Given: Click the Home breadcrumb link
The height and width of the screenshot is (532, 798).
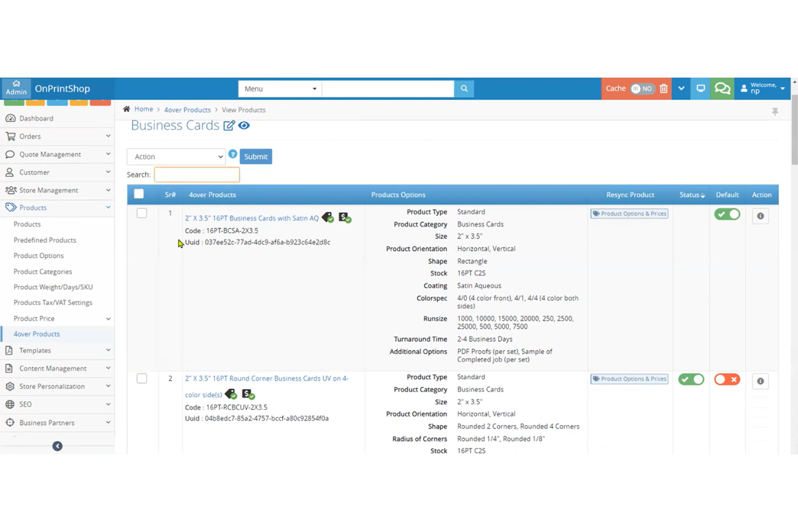Looking at the screenshot, I should point(143,109).
